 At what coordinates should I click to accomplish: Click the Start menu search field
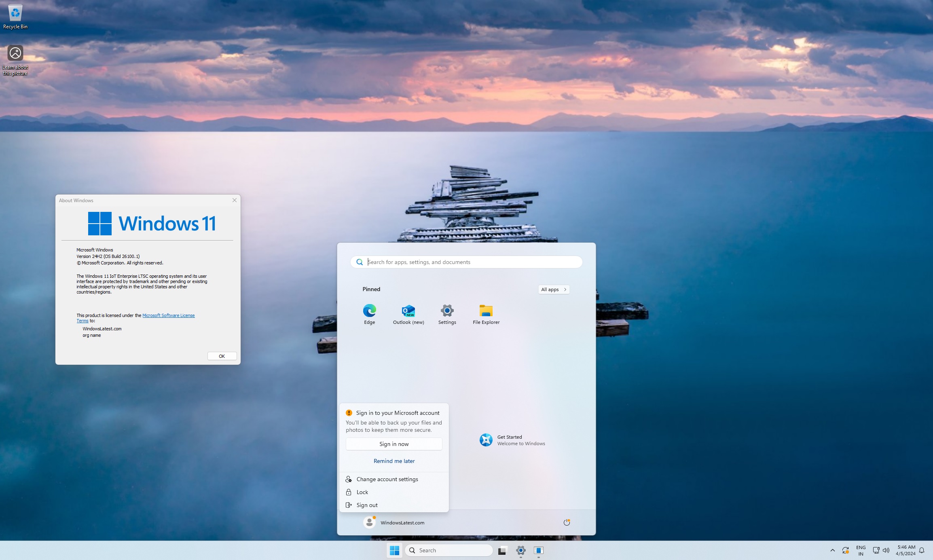click(466, 262)
